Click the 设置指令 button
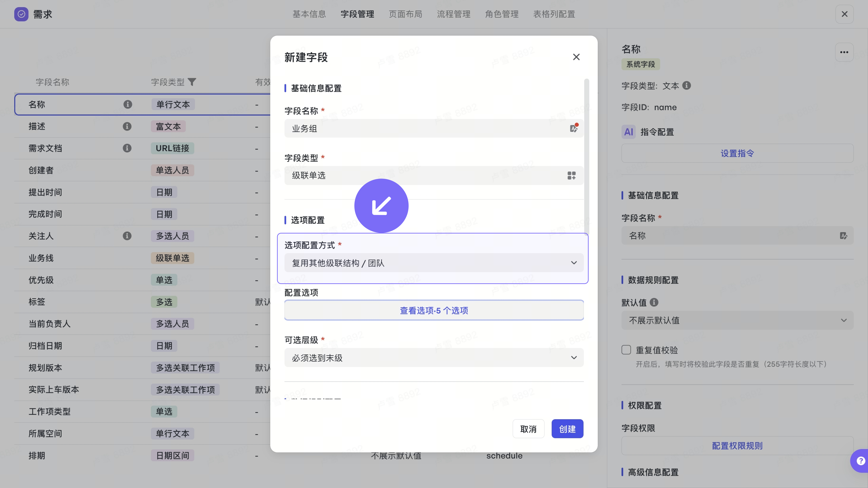The width and height of the screenshot is (868, 488). pyautogui.click(x=737, y=153)
